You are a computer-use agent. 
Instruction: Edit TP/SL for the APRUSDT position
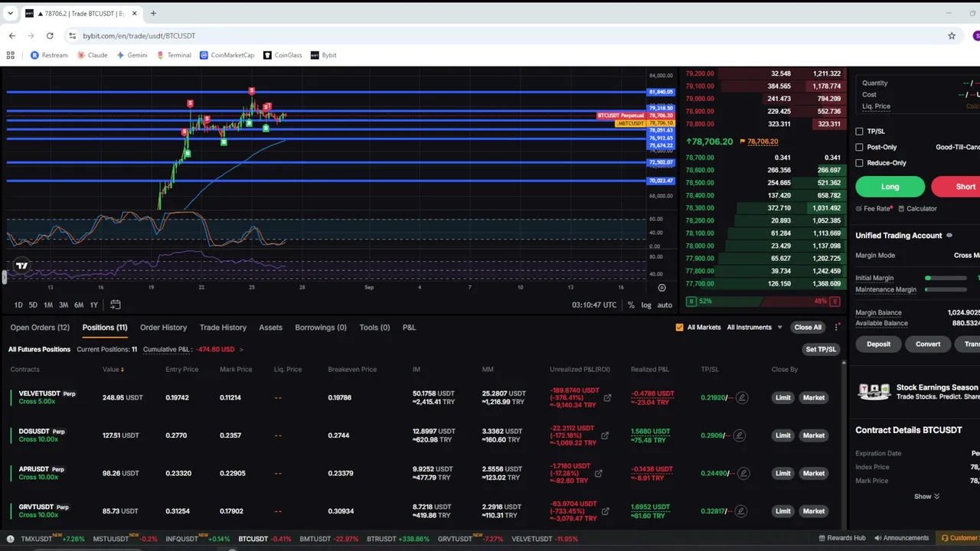[x=743, y=473]
